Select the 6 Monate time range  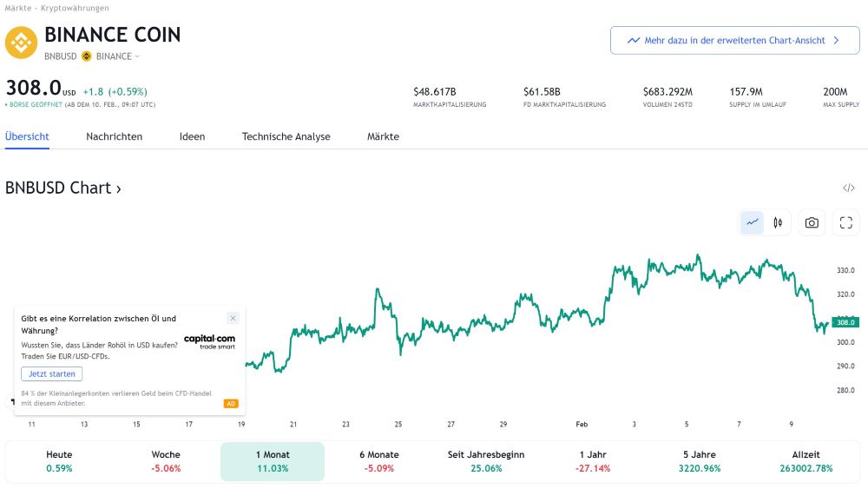[x=379, y=461]
